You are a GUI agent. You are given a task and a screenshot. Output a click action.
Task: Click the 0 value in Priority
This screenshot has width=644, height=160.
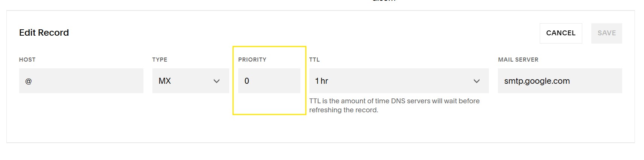point(247,81)
